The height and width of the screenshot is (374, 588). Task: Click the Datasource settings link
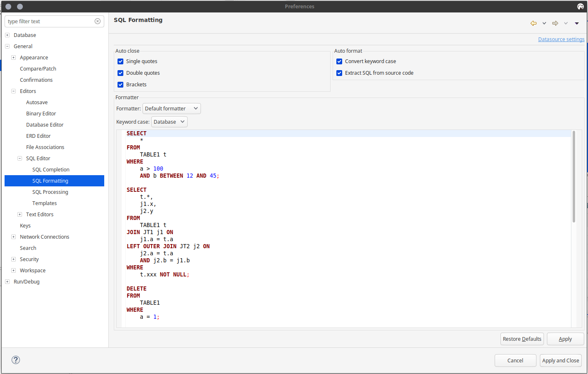[561, 39]
